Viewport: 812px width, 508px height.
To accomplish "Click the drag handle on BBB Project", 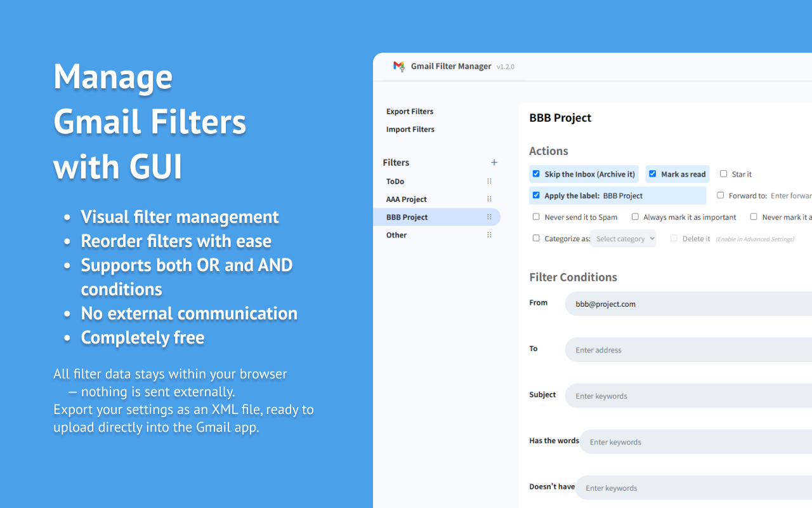I will pos(488,217).
